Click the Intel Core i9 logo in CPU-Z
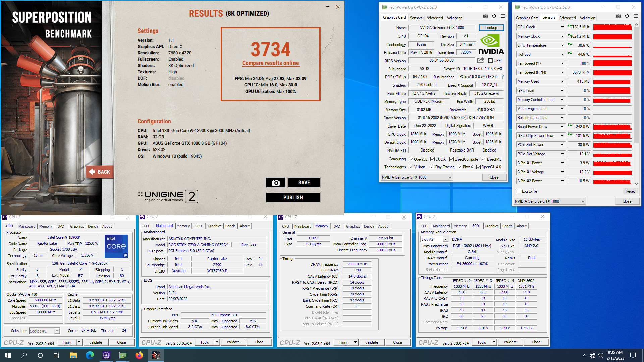The width and height of the screenshot is (644, 362). point(116,246)
